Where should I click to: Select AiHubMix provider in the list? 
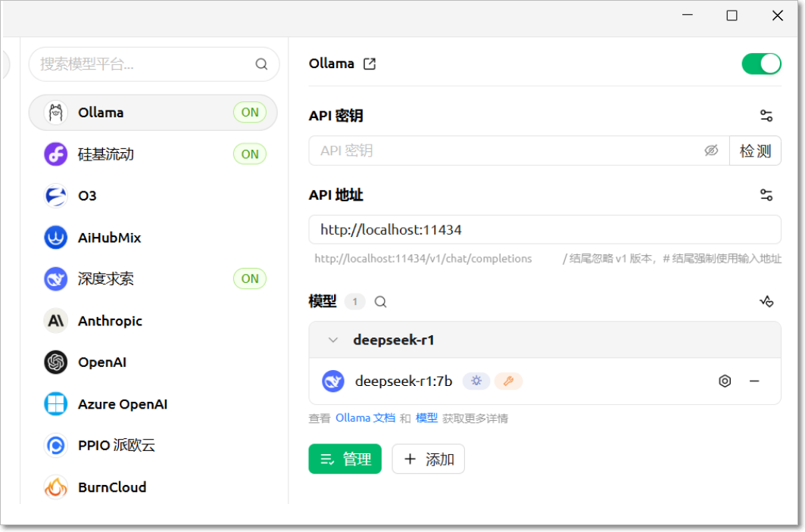pos(153,238)
